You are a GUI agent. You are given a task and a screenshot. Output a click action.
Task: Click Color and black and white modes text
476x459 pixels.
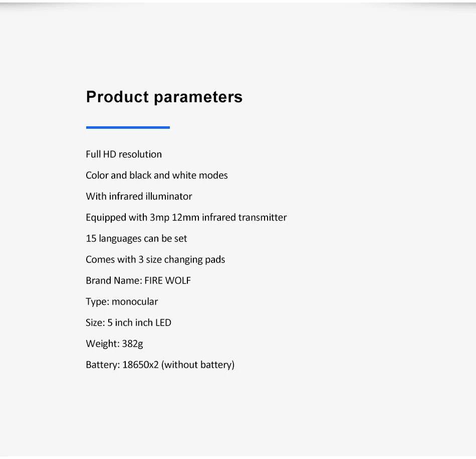point(157,175)
